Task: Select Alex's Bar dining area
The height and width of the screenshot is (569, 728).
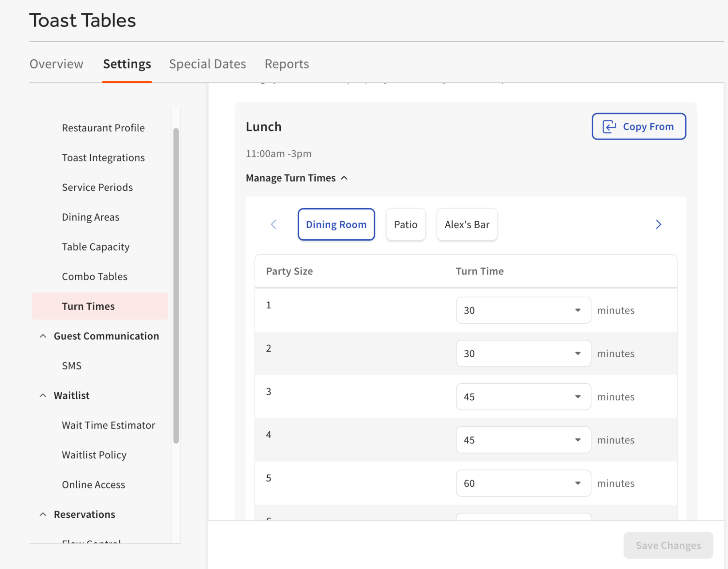Action: pos(467,225)
